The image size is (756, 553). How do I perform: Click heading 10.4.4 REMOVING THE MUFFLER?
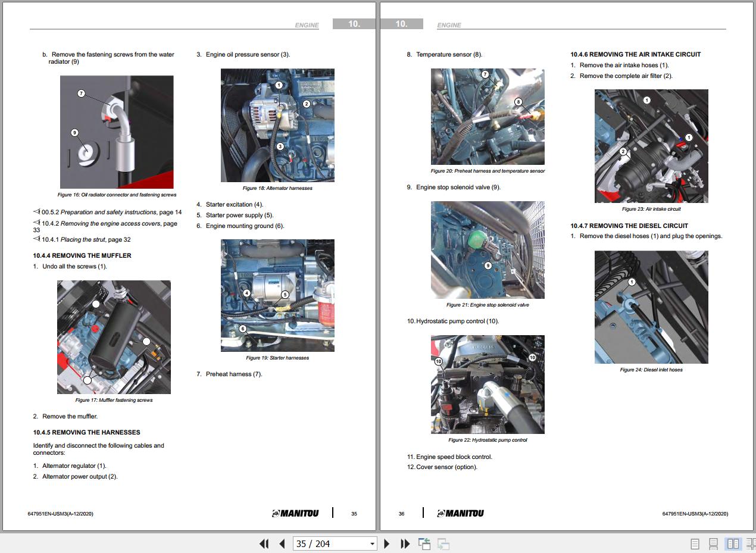[82, 255]
